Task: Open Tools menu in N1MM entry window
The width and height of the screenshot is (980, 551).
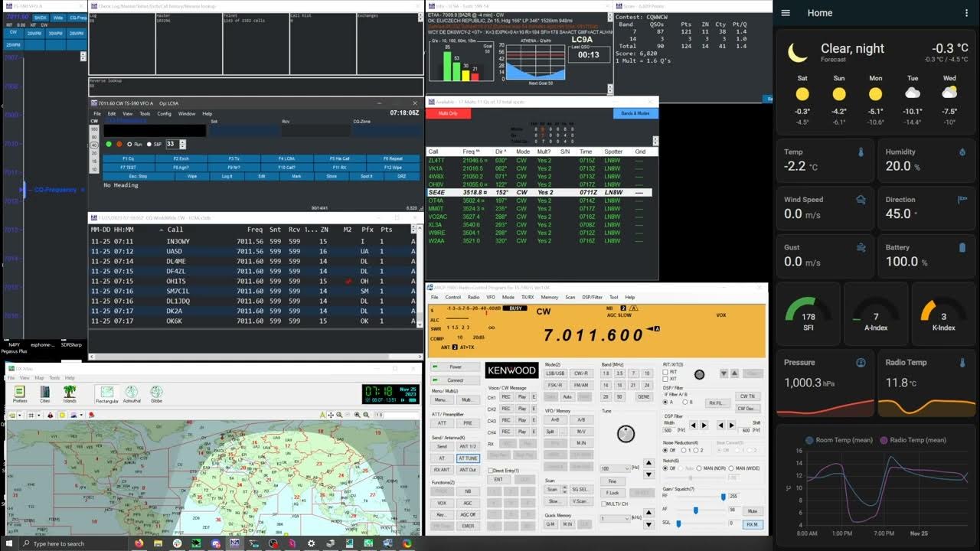Action: (x=145, y=113)
